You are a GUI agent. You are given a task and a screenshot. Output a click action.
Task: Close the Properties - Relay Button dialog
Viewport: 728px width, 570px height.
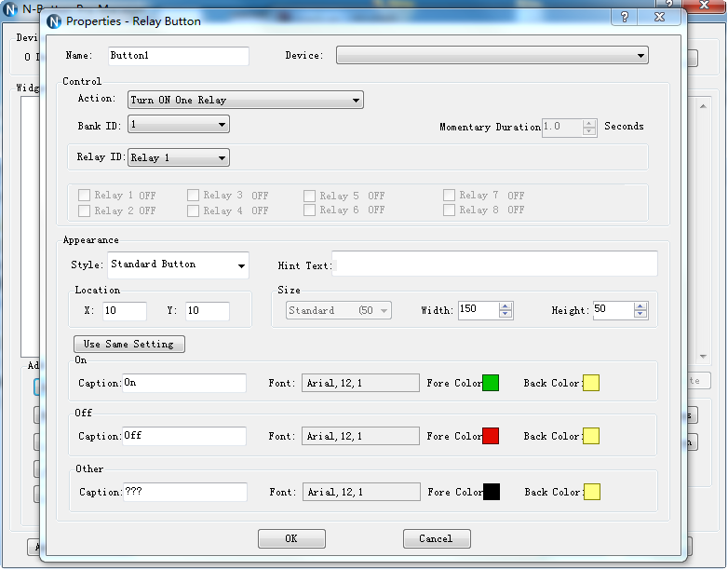coord(659,17)
